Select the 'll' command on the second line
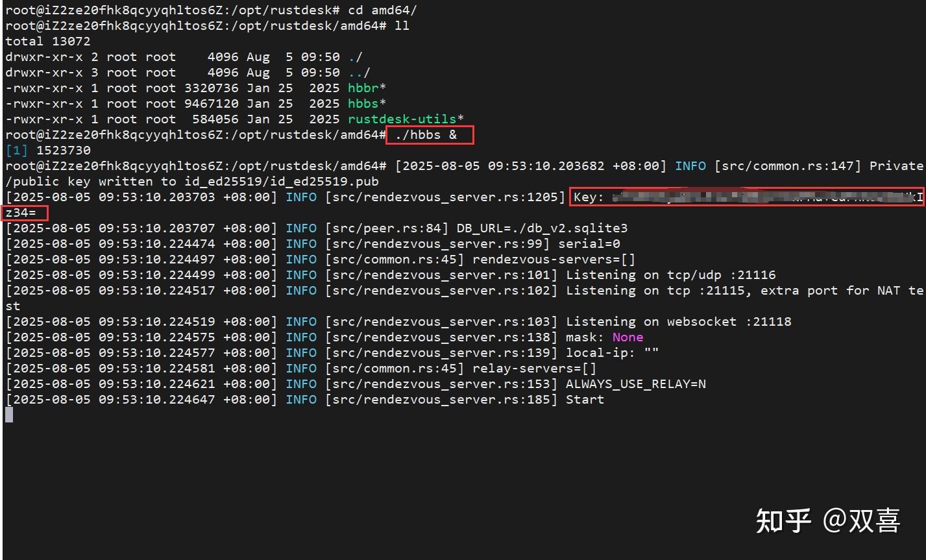Image resolution: width=926 pixels, height=560 pixels. point(402,26)
